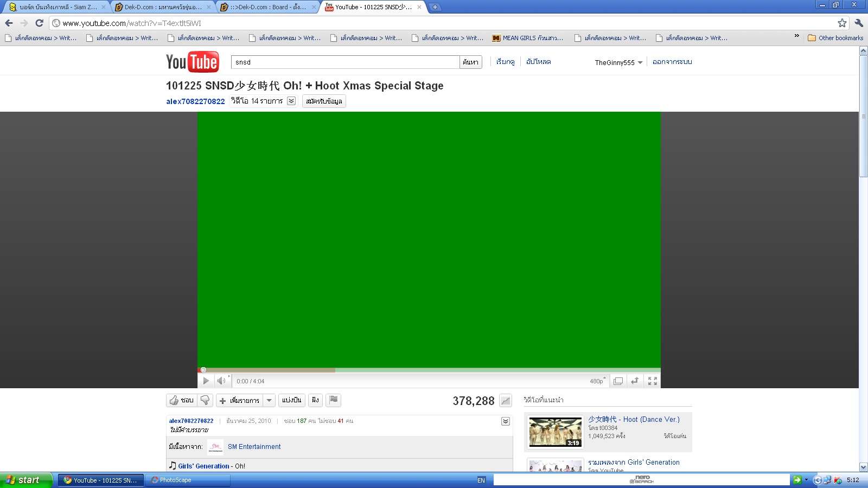Open alex7082270822 channel link under title

coord(195,101)
